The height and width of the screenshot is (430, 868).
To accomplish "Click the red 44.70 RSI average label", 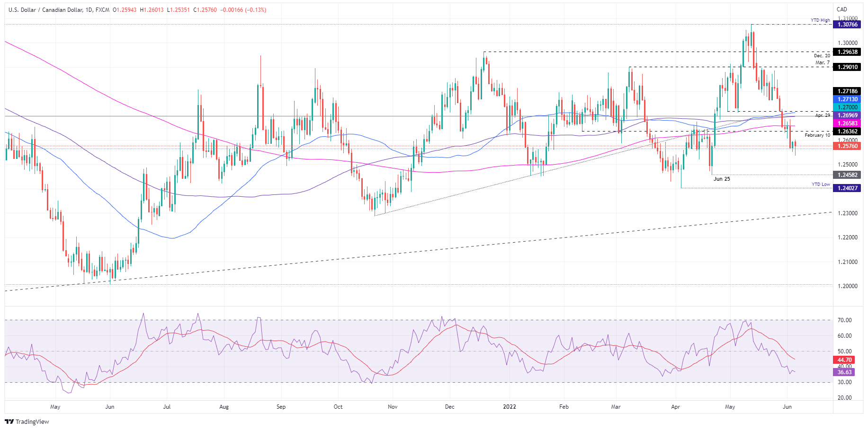I will pos(844,360).
